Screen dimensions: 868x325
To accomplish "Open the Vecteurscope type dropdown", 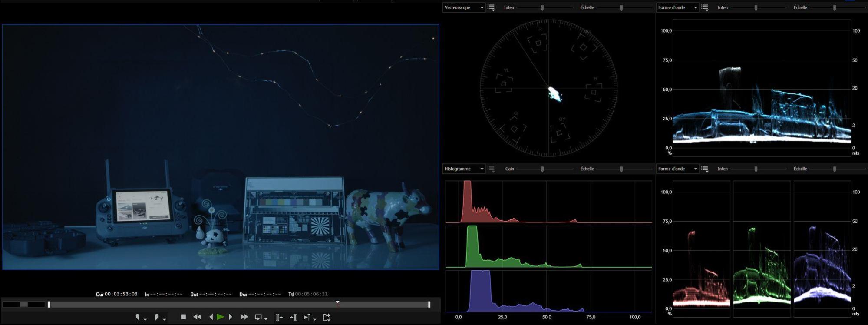I will tap(463, 7).
